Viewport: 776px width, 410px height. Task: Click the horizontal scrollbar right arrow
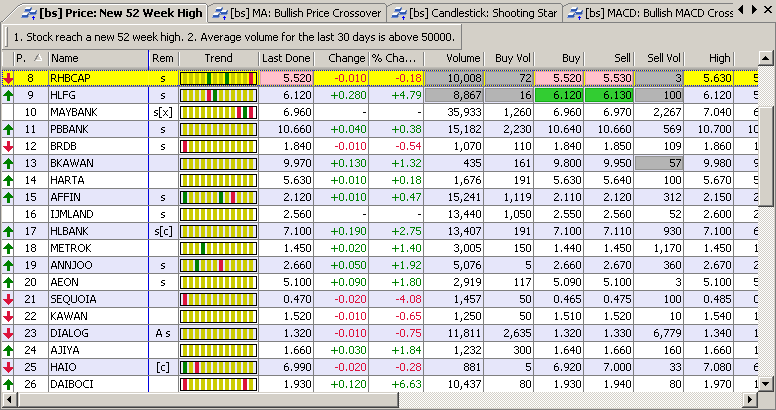click(x=751, y=399)
